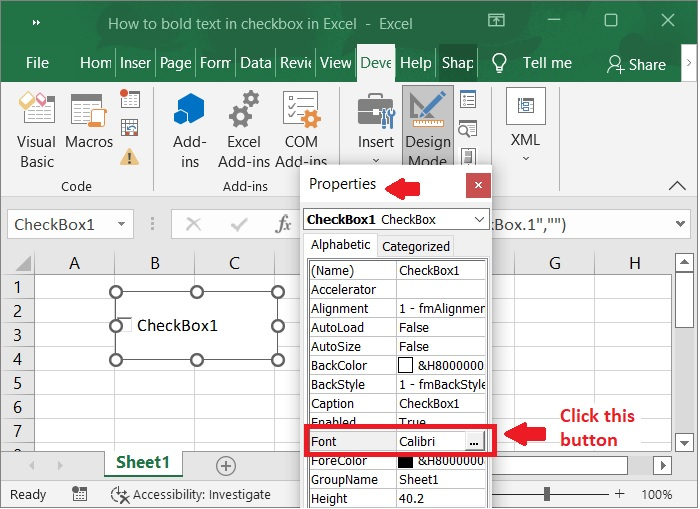Open the Shape Format tab
Image resolution: width=700 pixels, height=509 pixels.
(x=458, y=63)
